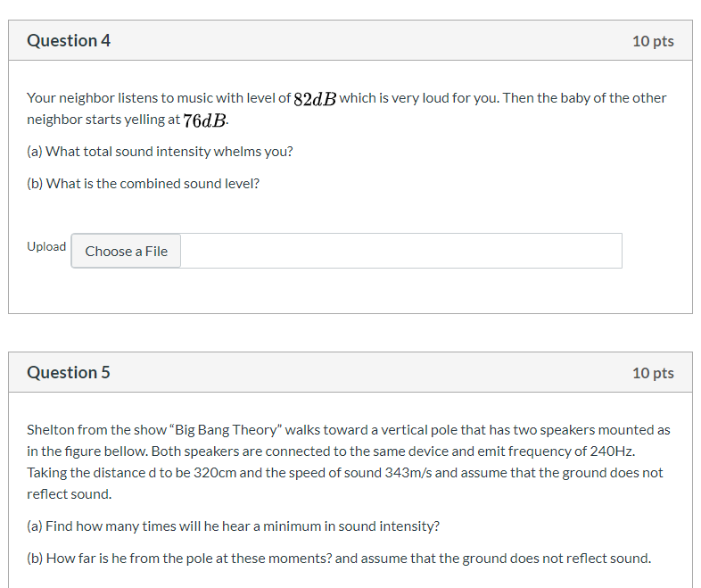Click the 76dB math expression
This screenshot has height=588, width=701.
pyautogui.click(x=205, y=120)
